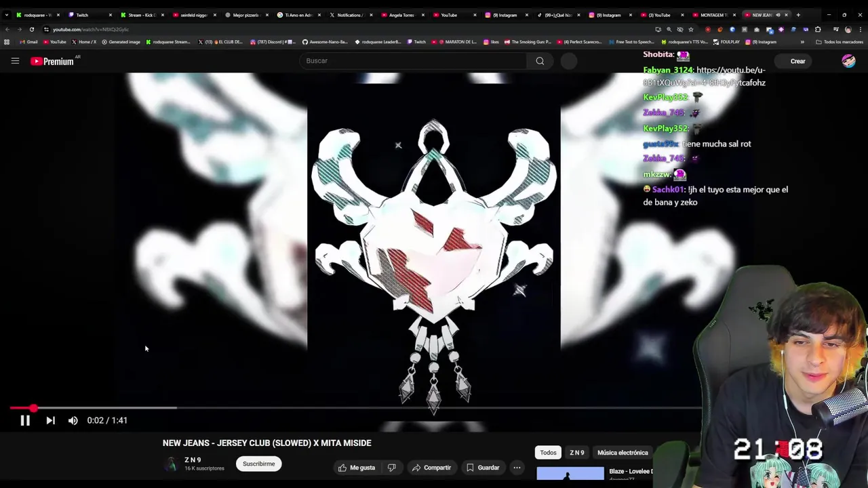Open Todos los marcadores folder
The image size is (868, 488).
(840, 42)
